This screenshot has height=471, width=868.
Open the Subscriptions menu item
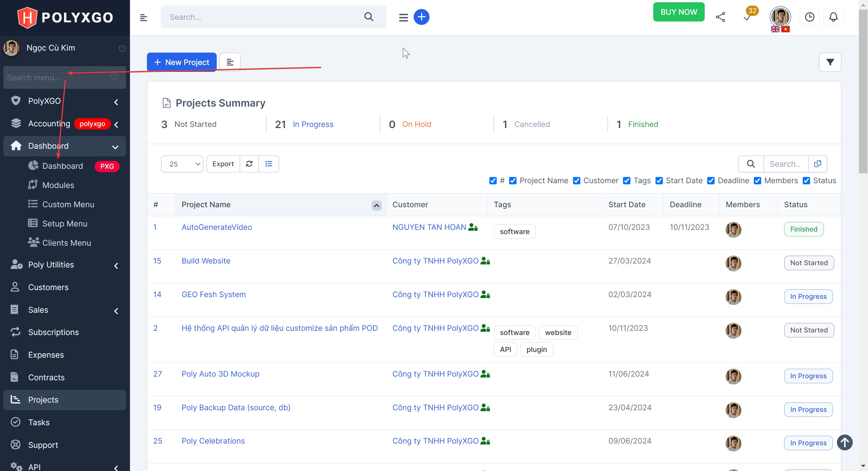(53, 332)
